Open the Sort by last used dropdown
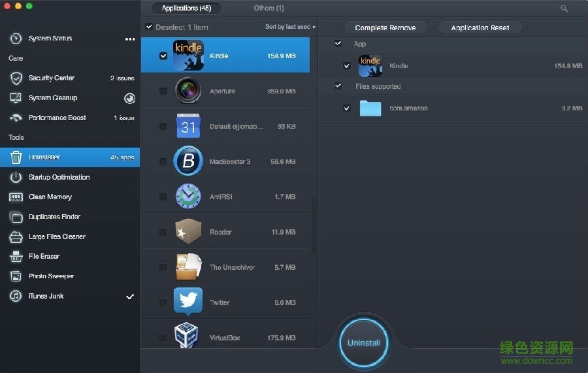The image size is (588, 373). pyautogui.click(x=290, y=27)
